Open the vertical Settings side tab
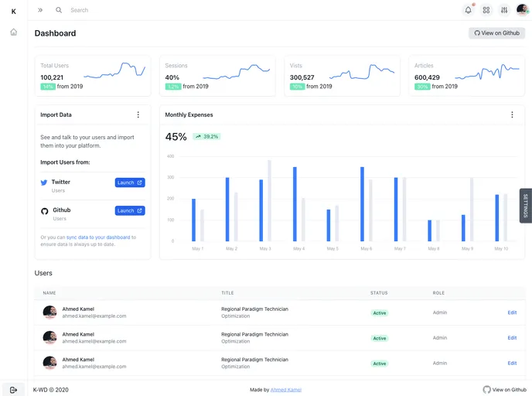532x396 pixels. pyautogui.click(x=526, y=206)
